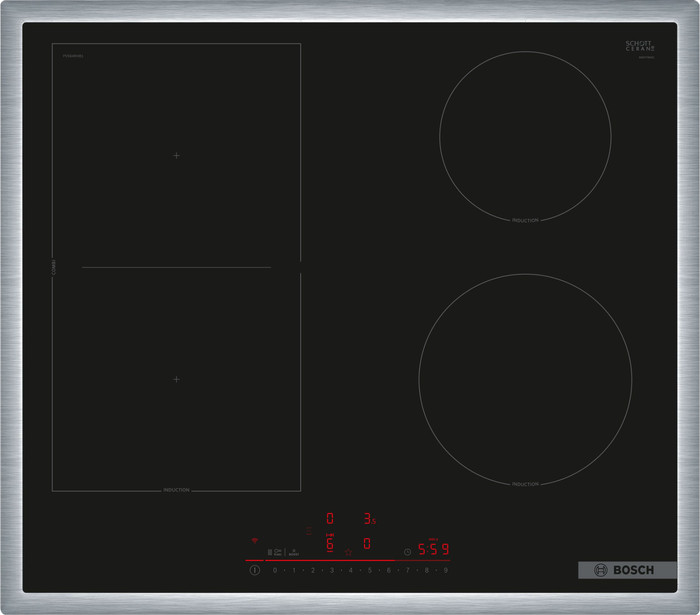Tap the 5:59 timer display

(433, 549)
